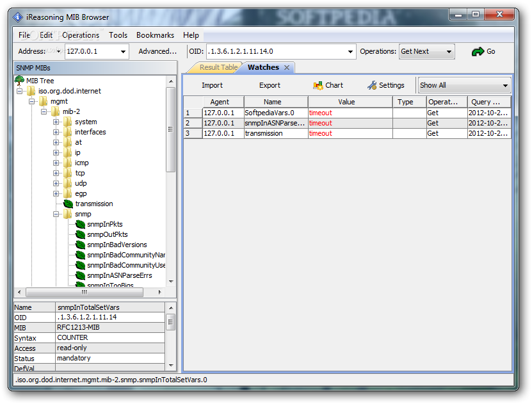532x404 pixels.
Task: Open the Operations menu
Action: [x=81, y=35]
